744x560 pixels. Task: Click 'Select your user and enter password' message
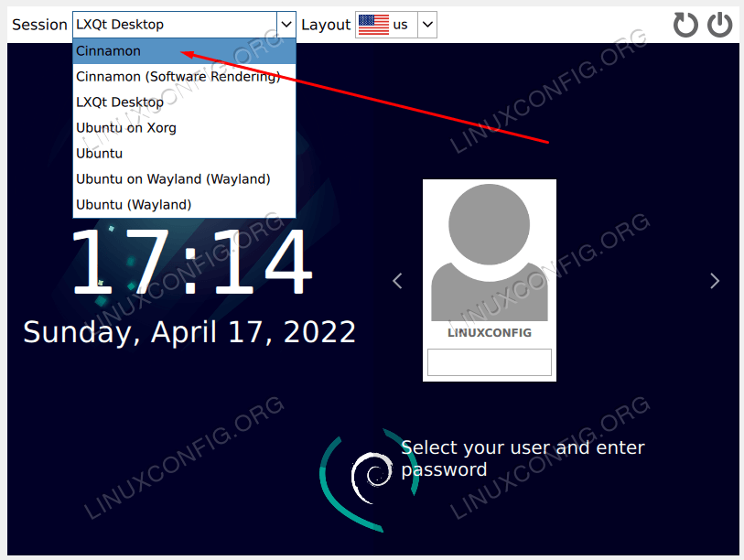point(523,458)
